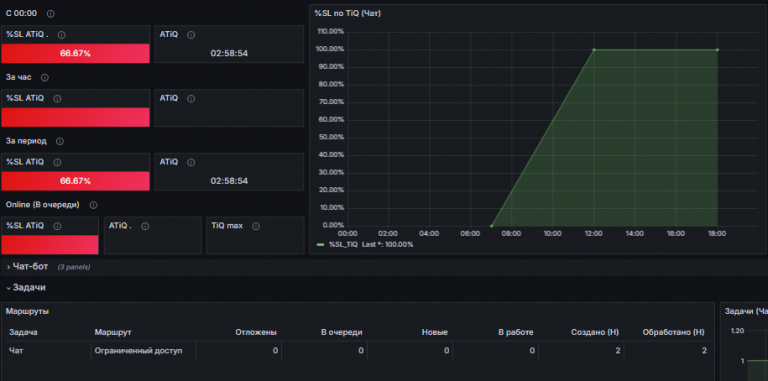Viewport: 768px width, 381px height.
Task: Click info icon of TiQ max panel
Action: (x=256, y=226)
